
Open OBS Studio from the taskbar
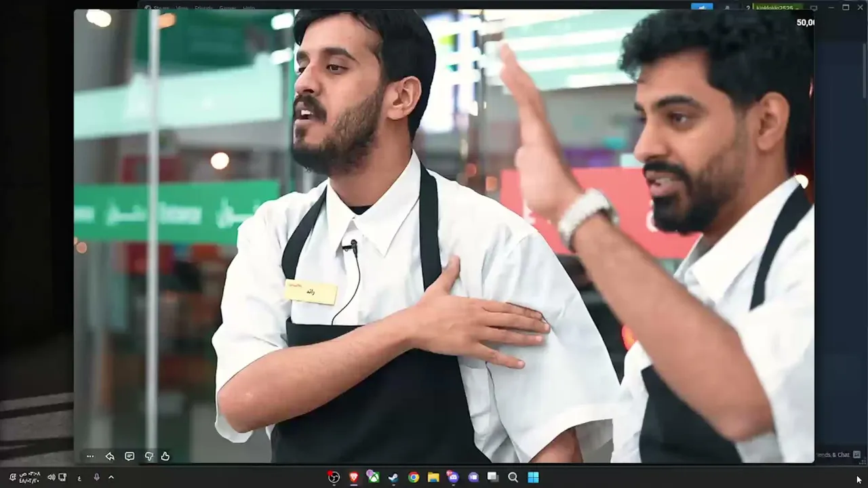(x=334, y=477)
